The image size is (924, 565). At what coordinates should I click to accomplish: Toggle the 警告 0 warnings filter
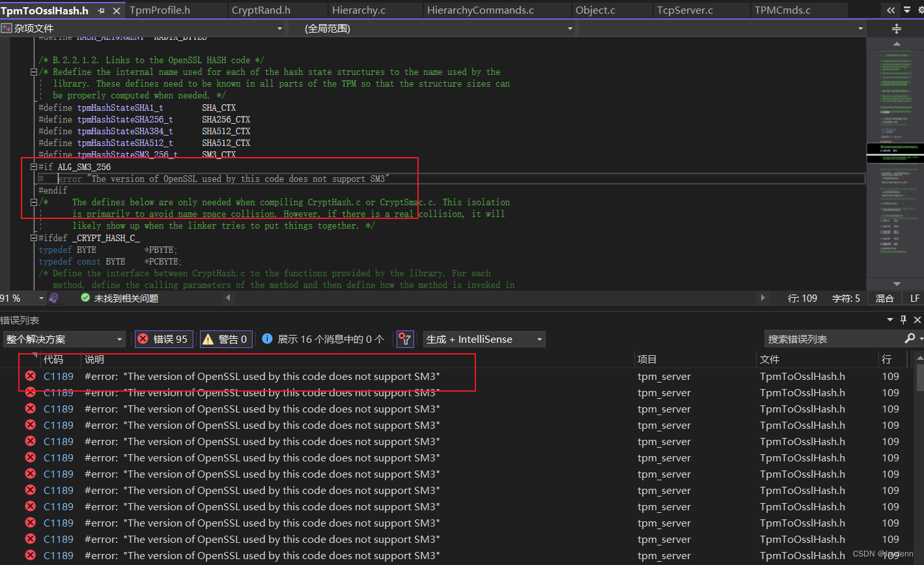[227, 339]
